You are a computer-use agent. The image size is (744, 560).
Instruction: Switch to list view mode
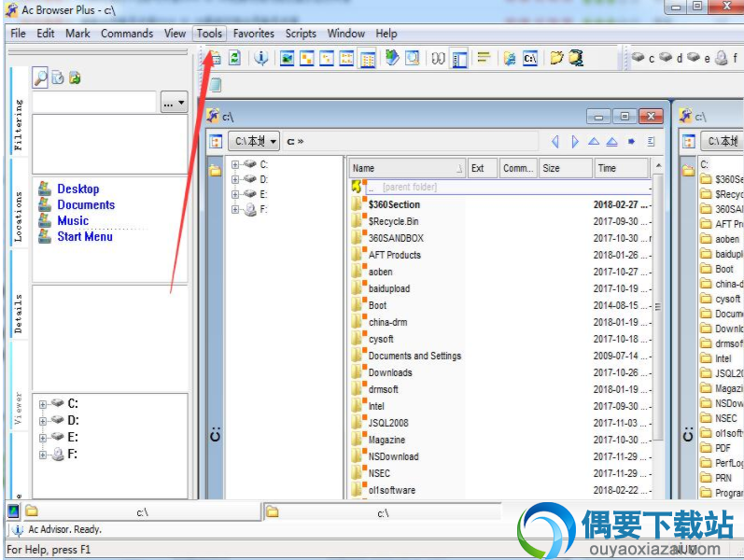click(x=347, y=59)
